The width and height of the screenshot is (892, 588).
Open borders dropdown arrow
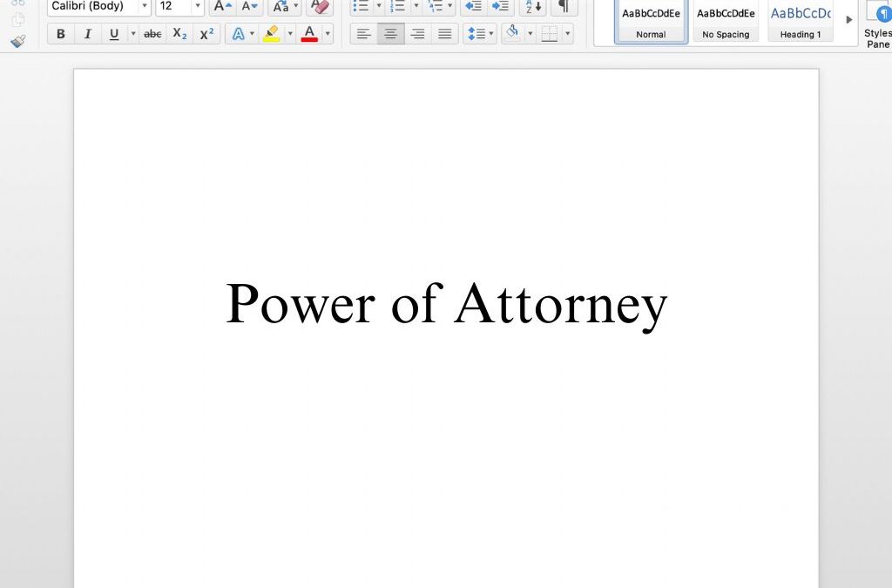[568, 34]
